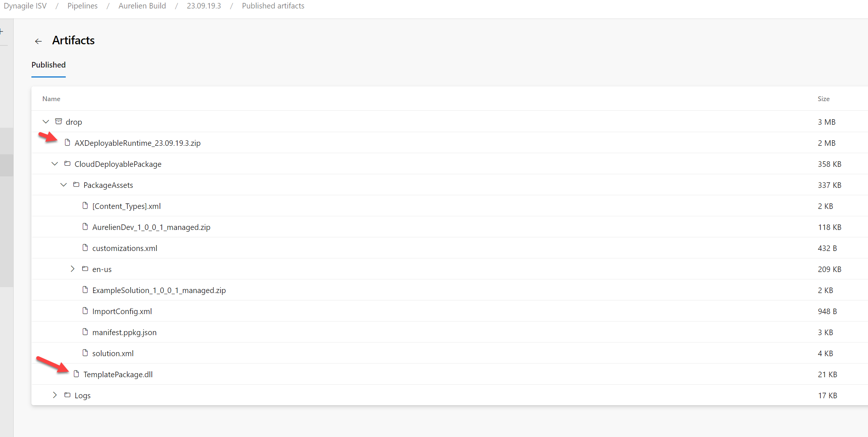Screen dimensions: 868x437
Task: Click the AXDeployableRuntime zip file icon
Action: [67, 142]
